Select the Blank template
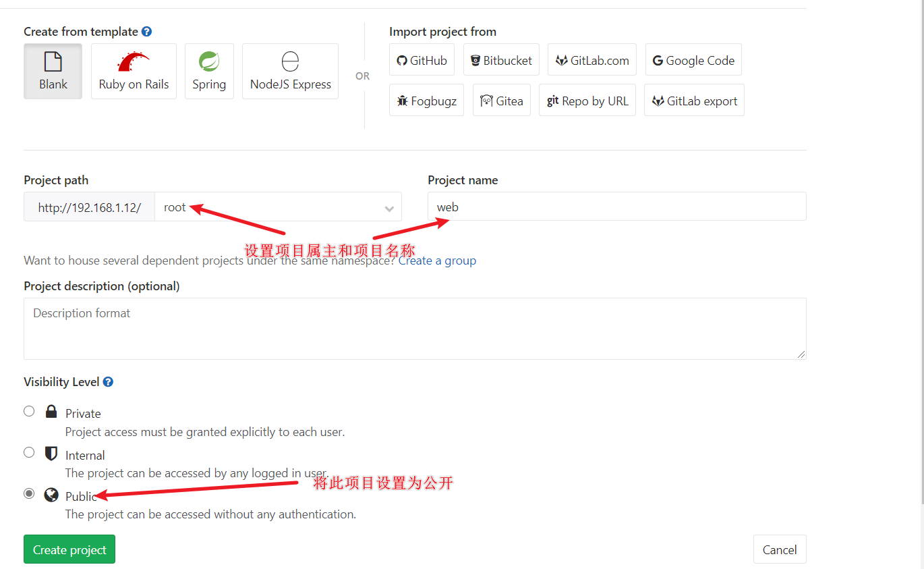This screenshot has width=924, height=569. pos(53,72)
